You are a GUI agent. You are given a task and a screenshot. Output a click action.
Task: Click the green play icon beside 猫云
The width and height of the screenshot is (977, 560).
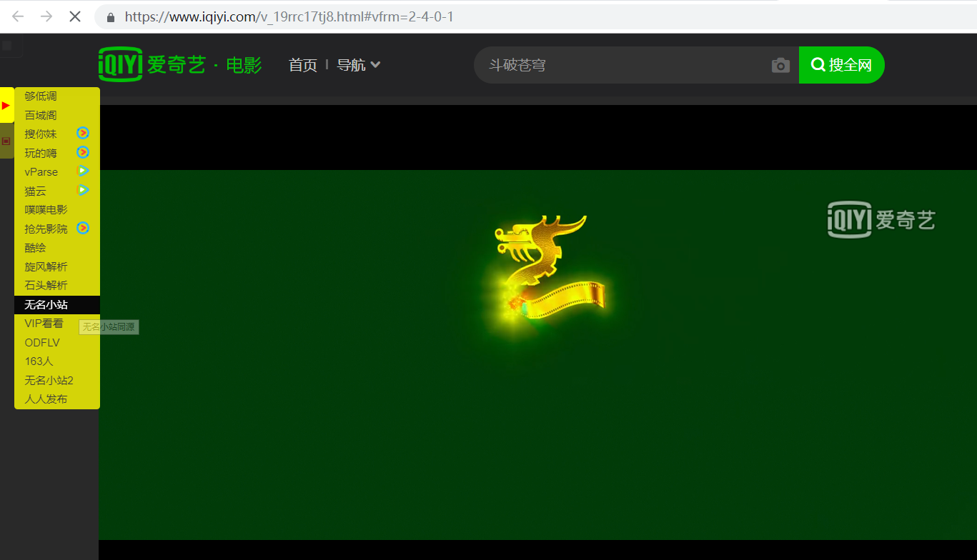click(x=83, y=190)
